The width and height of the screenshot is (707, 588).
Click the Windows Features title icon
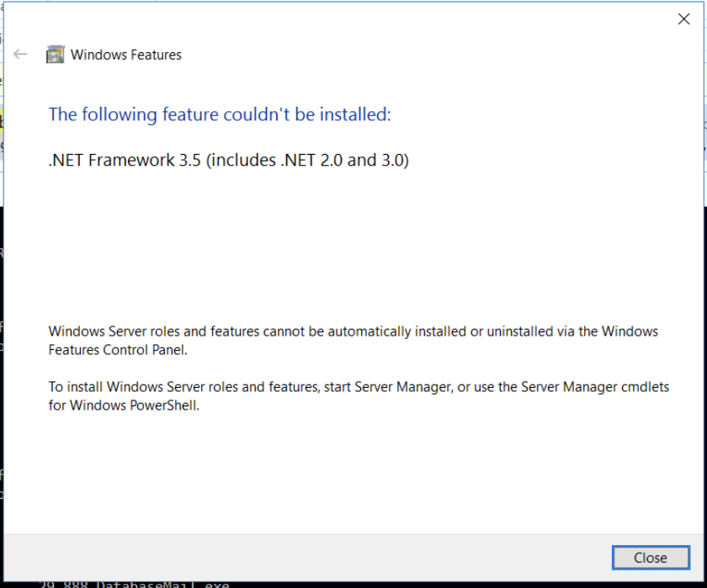pyautogui.click(x=56, y=55)
